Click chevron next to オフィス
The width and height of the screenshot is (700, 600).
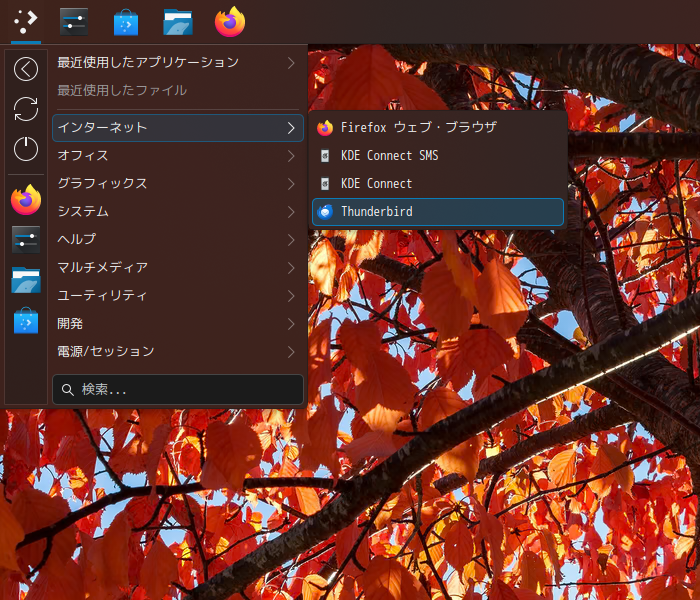pyautogui.click(x=291, y=156)
